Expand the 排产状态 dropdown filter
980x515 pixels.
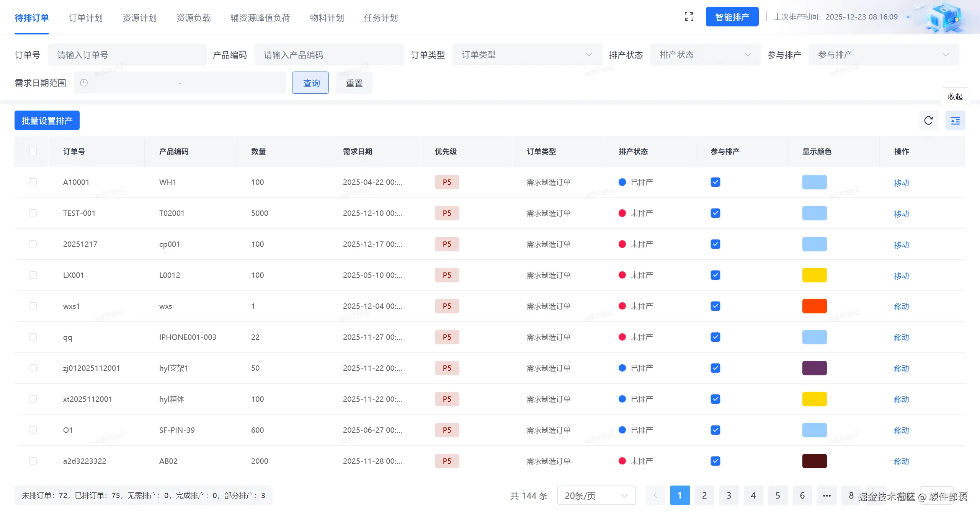[705, 55]
